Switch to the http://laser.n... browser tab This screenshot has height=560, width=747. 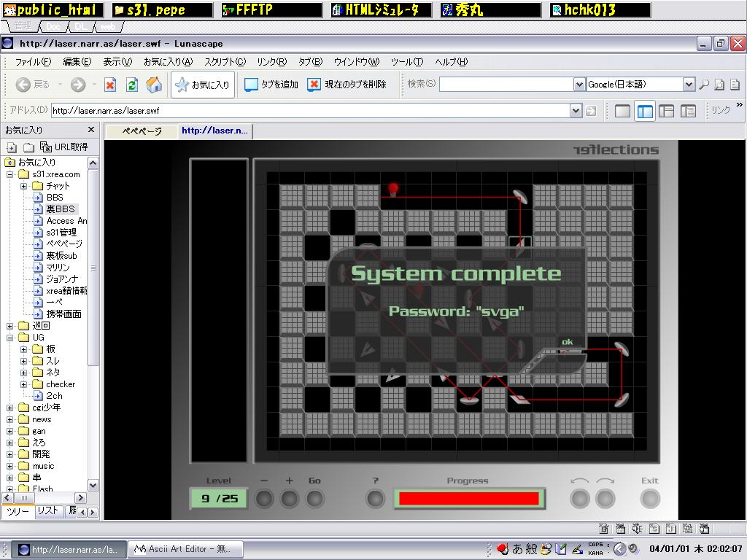pos(215,131)
